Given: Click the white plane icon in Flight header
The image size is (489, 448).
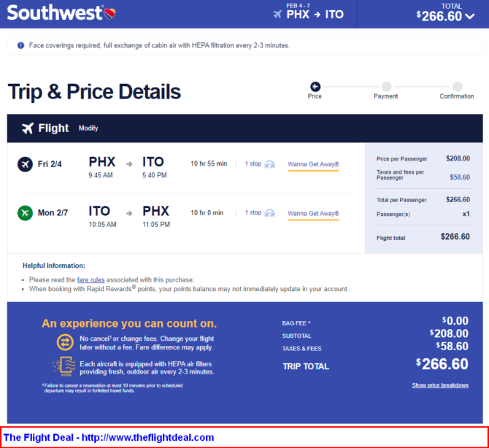Looking at the screenshot, I should click(28, 128).
